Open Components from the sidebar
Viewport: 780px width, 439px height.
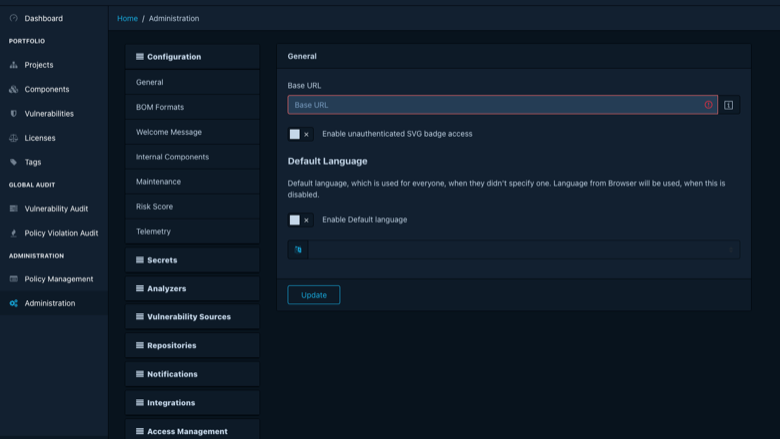[54, 89]
